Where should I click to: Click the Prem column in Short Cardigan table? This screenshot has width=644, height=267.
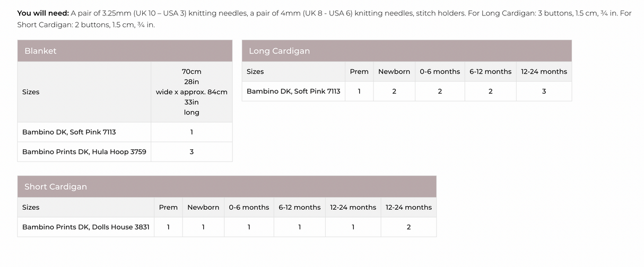(168, 207)
